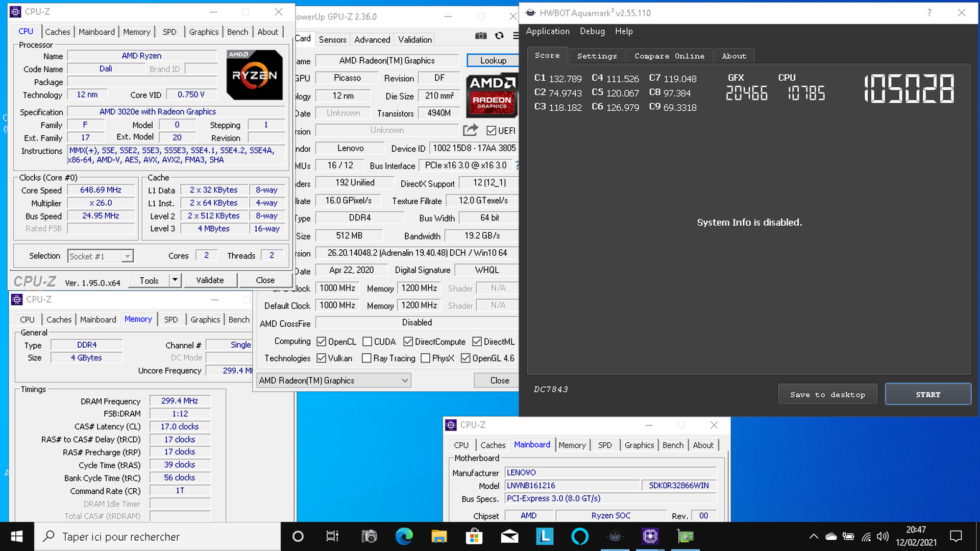Image resolution: width=980 pixels, height=551 pixels.
Task: Click the OneDrive cloud tray icon
Action: coord(831,536)
